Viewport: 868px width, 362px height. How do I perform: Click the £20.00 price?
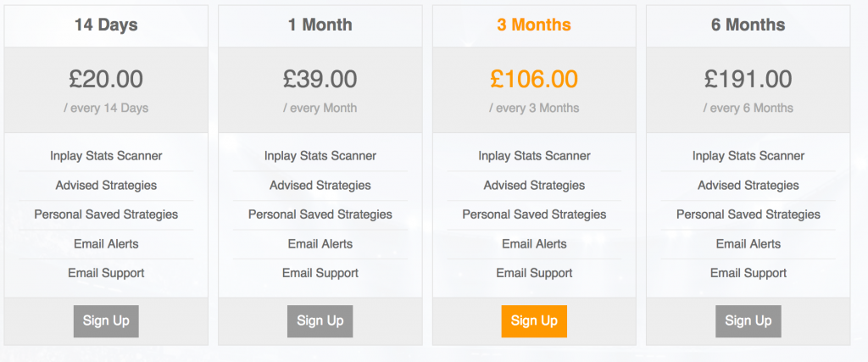(x=106, y=79)
